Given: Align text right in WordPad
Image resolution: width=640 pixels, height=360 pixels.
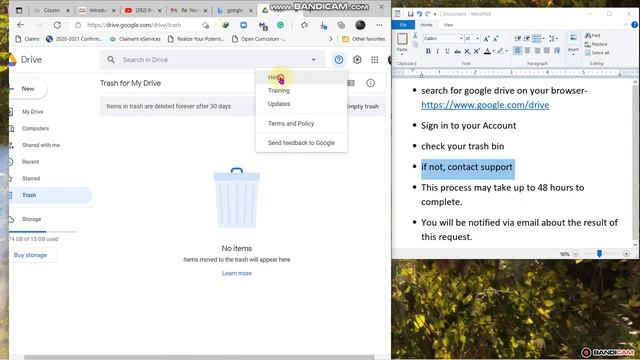Looking at the screenshot, I should tap(537, 51).
